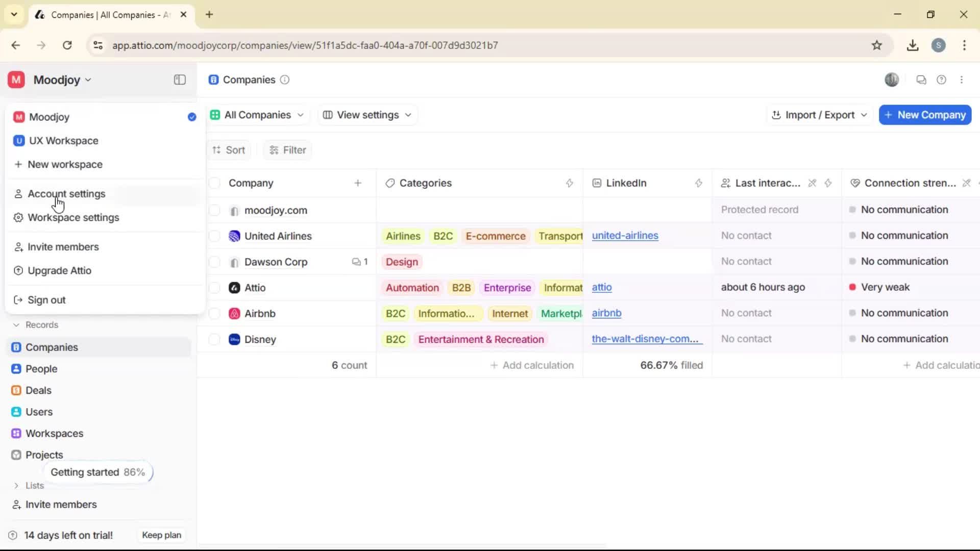Open Workspace settings
This screenshot has height=551, width=980.
pyautogui.click(x=105, y=217)
